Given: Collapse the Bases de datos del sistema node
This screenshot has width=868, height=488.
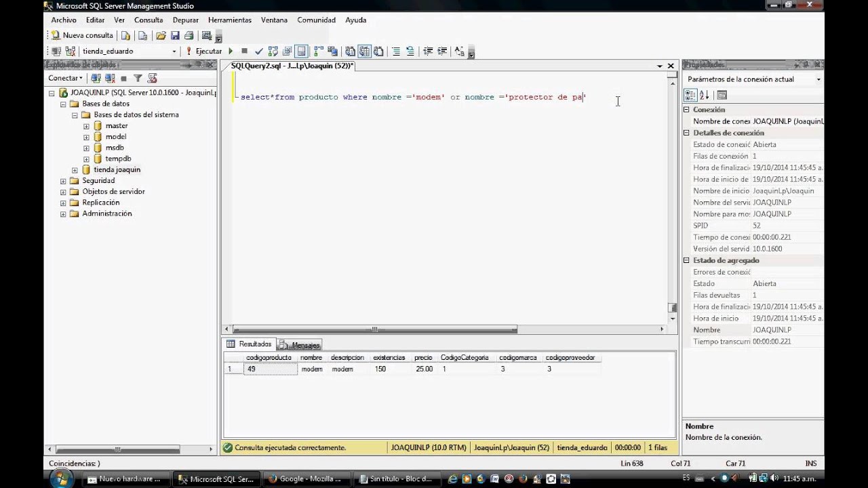Looking at the screenshot, I should coord(75,115).
